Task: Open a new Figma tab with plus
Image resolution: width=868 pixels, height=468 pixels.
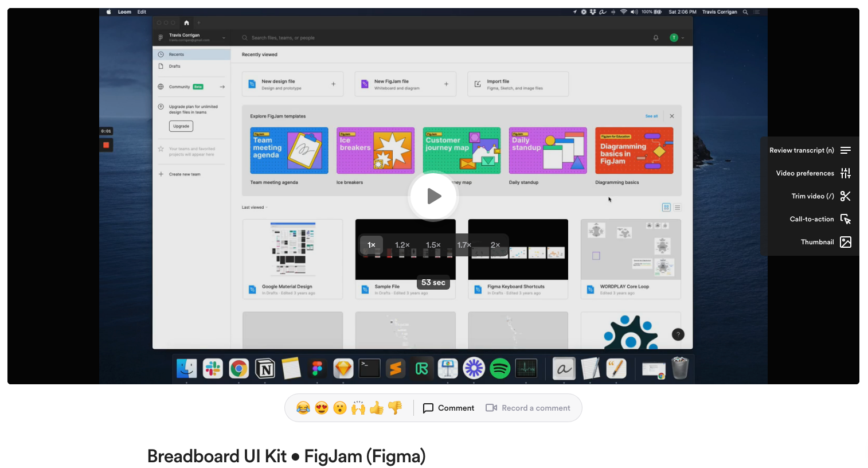Action: pos(199,23)
